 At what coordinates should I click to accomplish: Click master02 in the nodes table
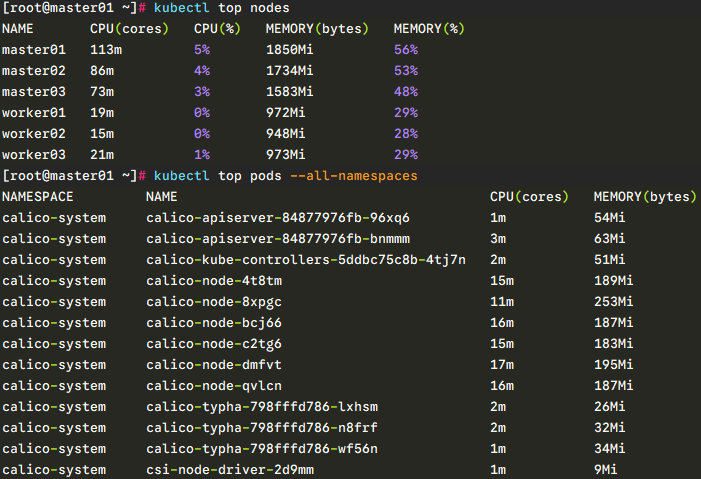click(31, 70)
